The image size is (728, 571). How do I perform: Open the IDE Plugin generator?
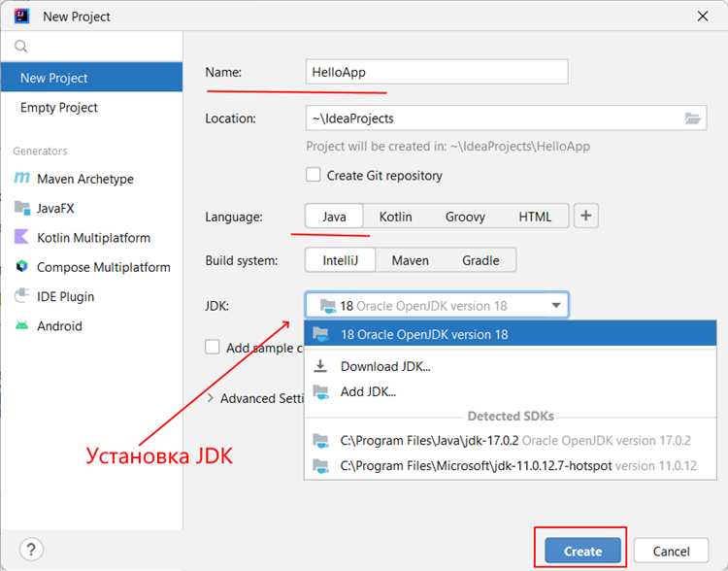(92, 296)
